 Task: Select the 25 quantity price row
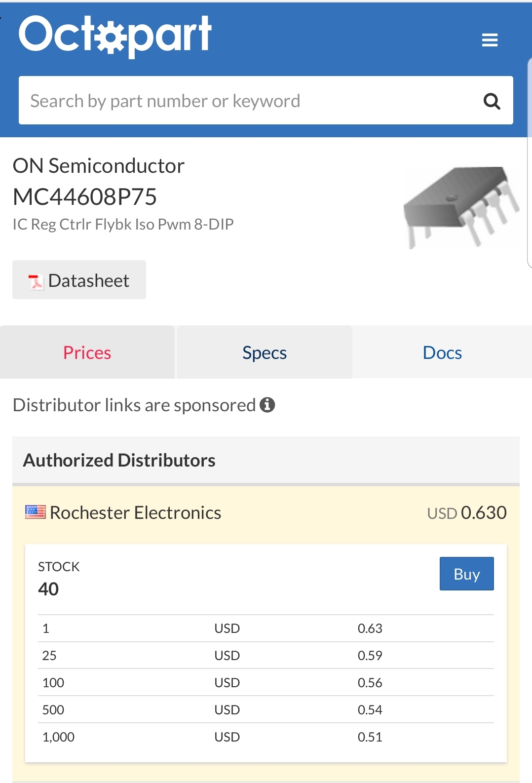pos(266,655)
